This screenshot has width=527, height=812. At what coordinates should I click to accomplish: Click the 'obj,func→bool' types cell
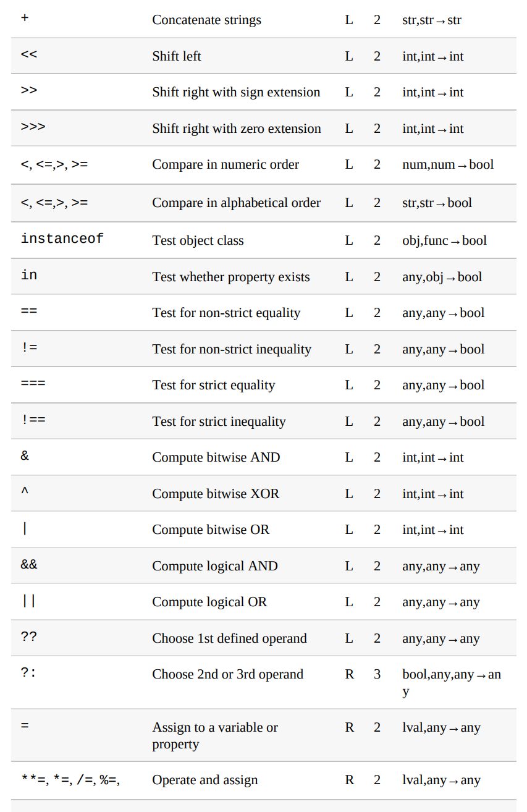[444, 240]
